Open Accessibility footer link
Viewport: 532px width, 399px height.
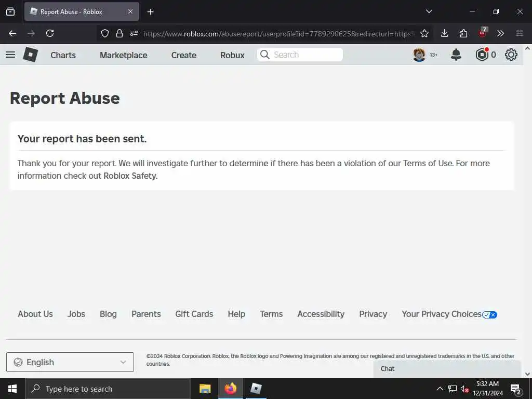321,314
